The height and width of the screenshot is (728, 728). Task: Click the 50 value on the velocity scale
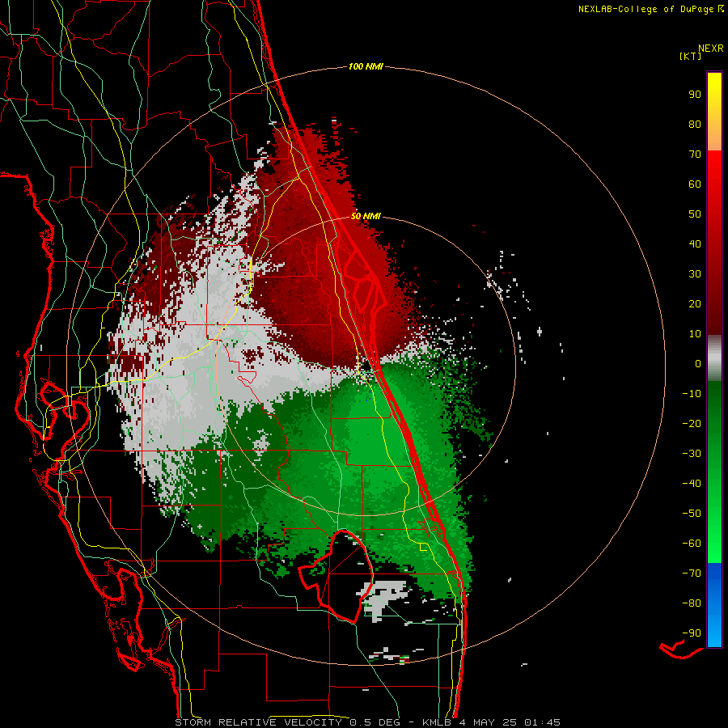pos(695,214)
